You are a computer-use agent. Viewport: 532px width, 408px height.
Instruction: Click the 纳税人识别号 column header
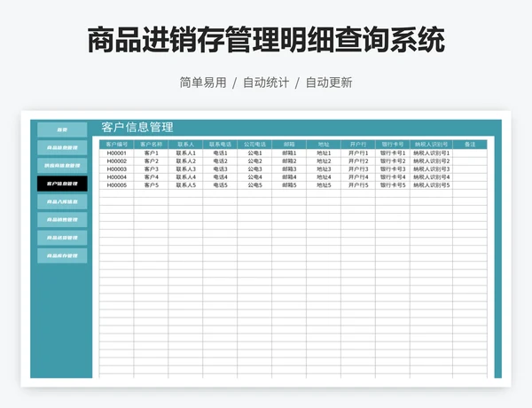coord(431,145)
